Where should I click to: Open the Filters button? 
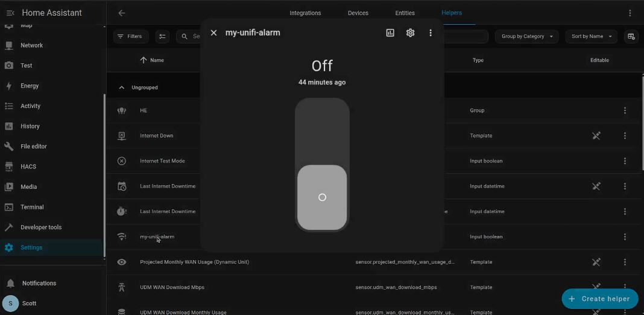tap(130, 37)
